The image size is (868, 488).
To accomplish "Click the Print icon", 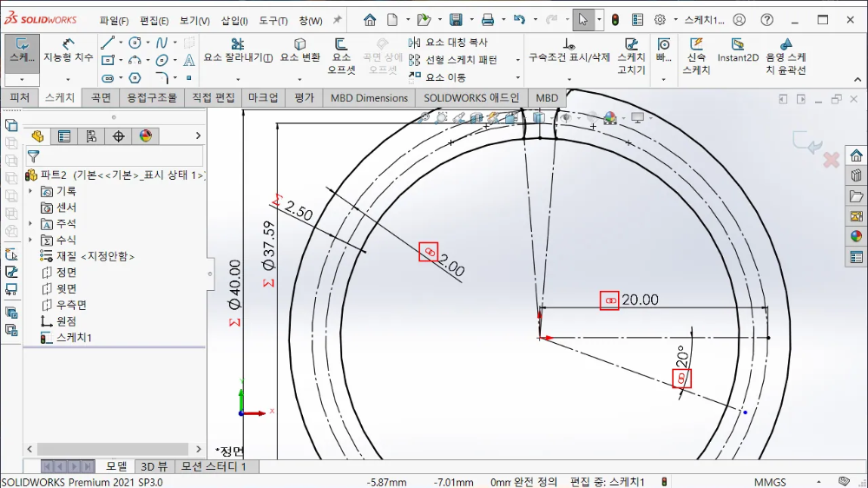I will 488,20.
